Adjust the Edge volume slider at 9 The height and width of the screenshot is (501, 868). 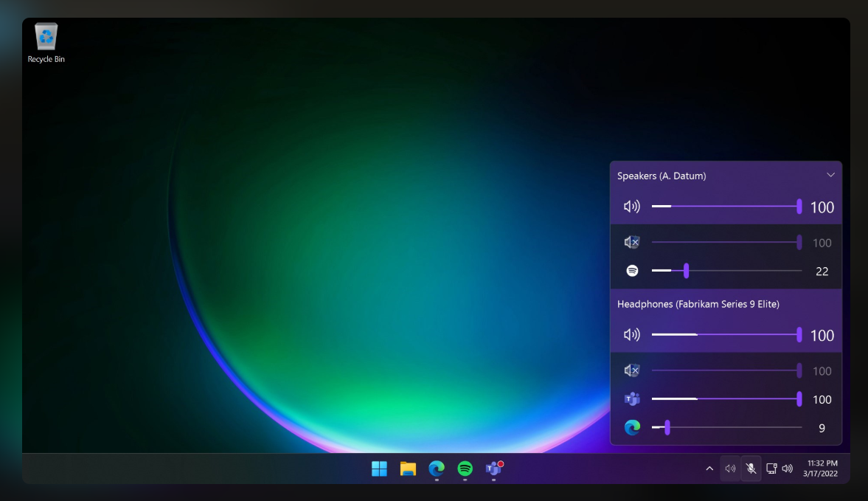726,427
